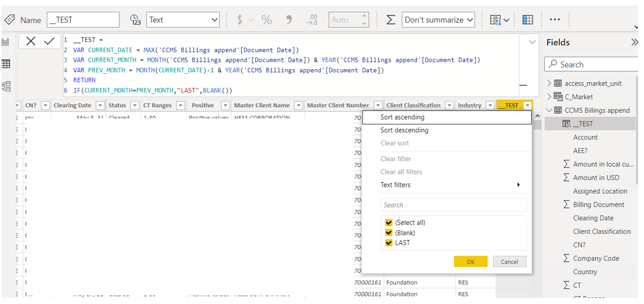Open the Model view icon in sidebar
644x304 pixels.
6,86
